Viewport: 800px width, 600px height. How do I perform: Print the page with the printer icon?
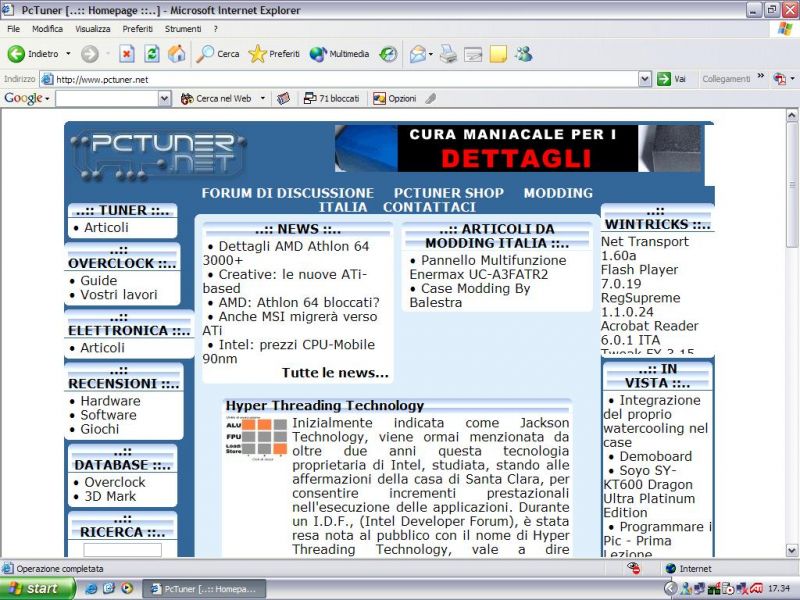pos(448,54)
